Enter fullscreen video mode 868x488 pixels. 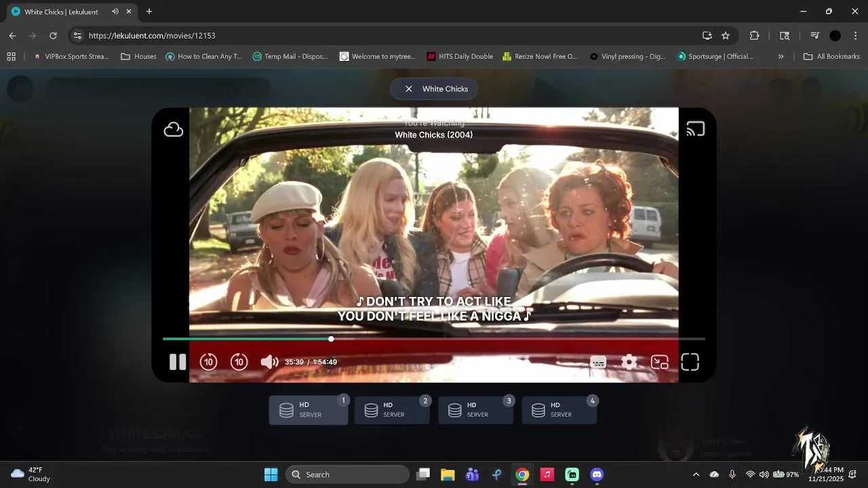690,362
